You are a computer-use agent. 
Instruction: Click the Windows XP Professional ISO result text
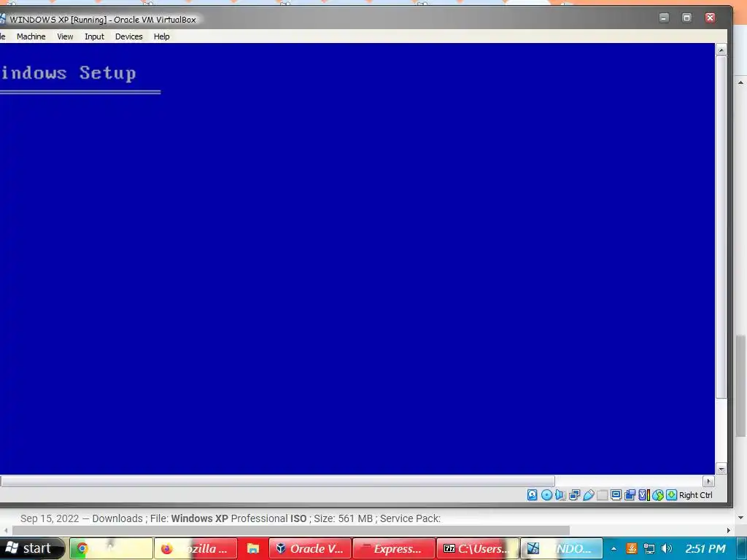(x=239, y=518)
